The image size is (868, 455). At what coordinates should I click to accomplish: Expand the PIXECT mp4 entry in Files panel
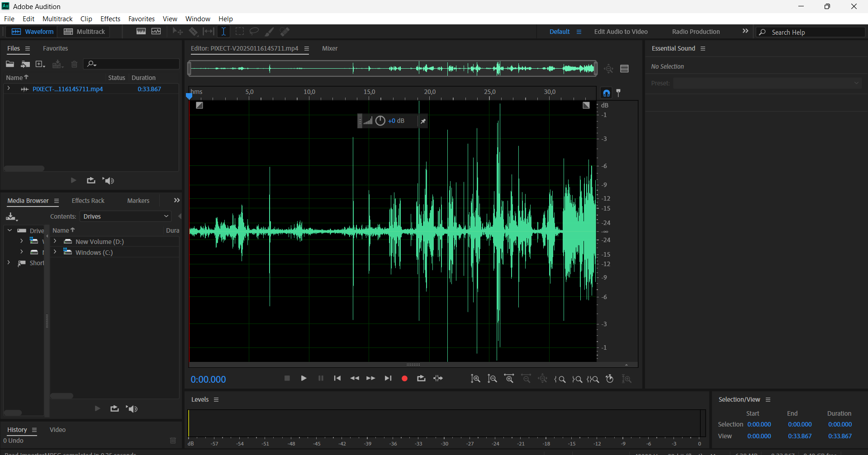[9, 89]
